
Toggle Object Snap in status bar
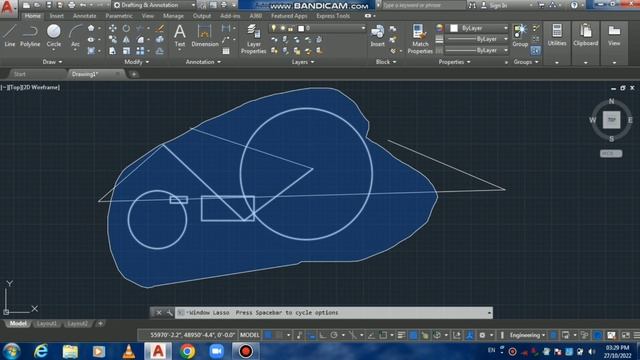[383, 335]
